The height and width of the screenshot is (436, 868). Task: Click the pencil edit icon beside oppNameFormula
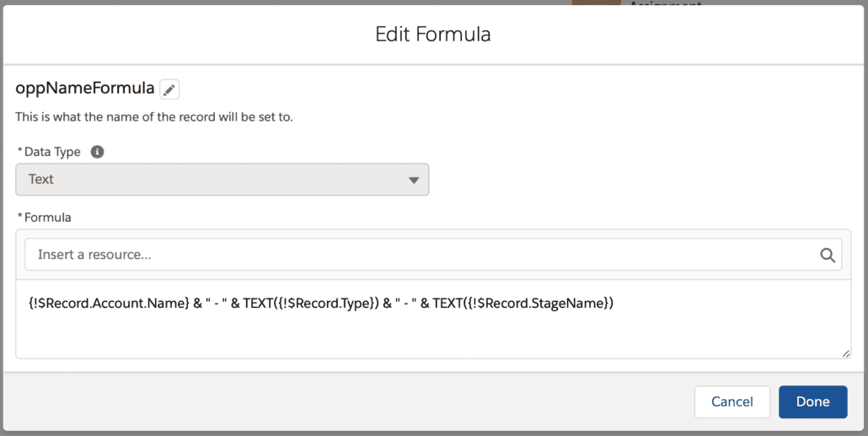point(169,89)
